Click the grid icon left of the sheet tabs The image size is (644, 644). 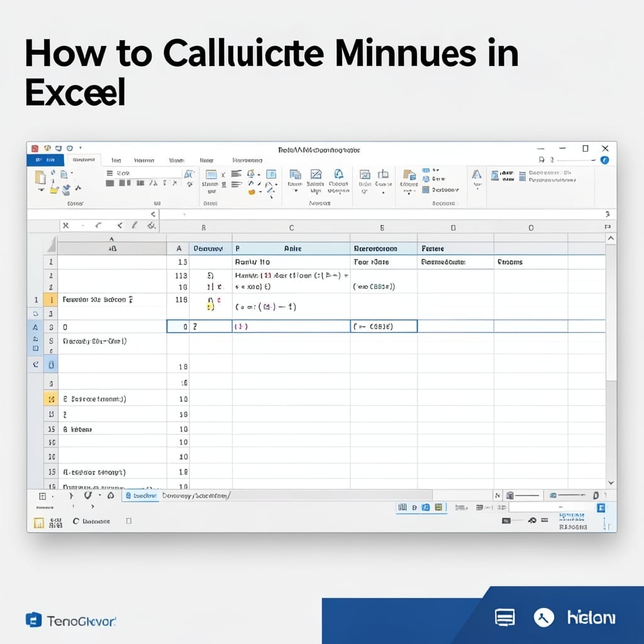coord(42,496)
